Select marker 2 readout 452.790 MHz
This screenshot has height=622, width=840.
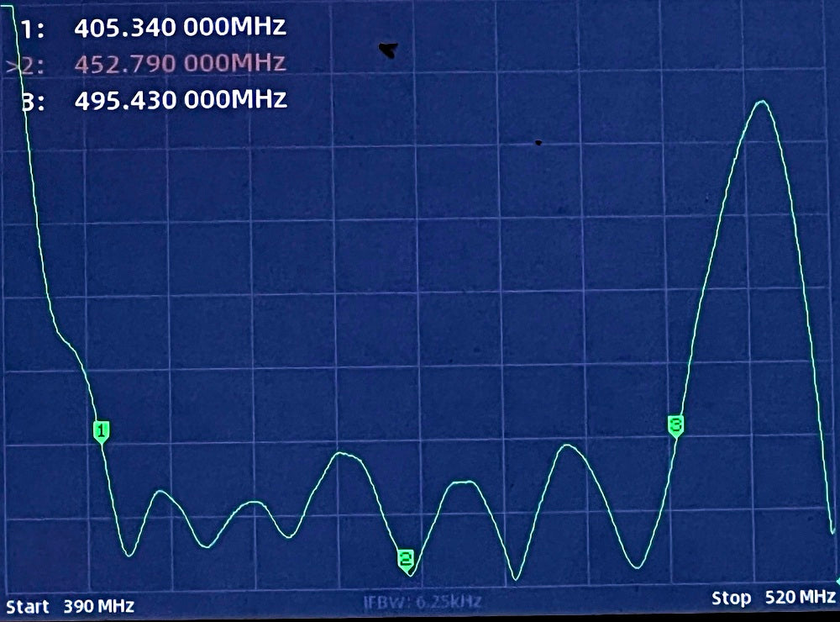180,64
